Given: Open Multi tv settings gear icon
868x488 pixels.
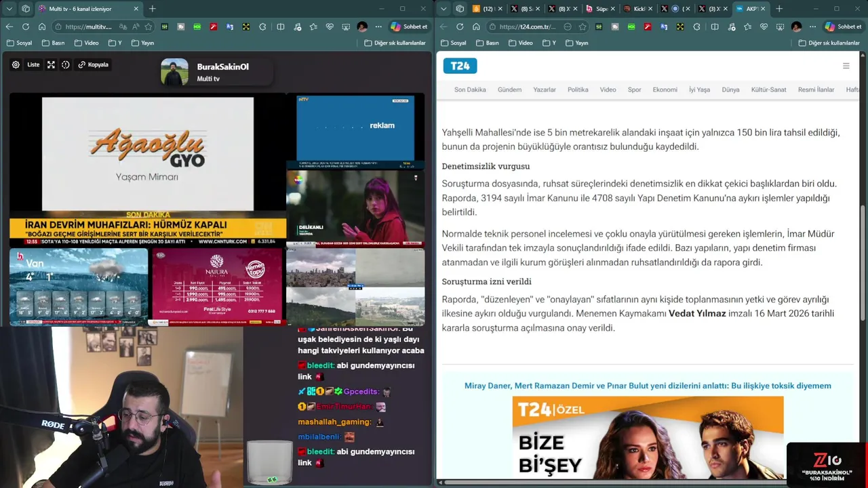Looking at the screenshot, I should [16, 65].
